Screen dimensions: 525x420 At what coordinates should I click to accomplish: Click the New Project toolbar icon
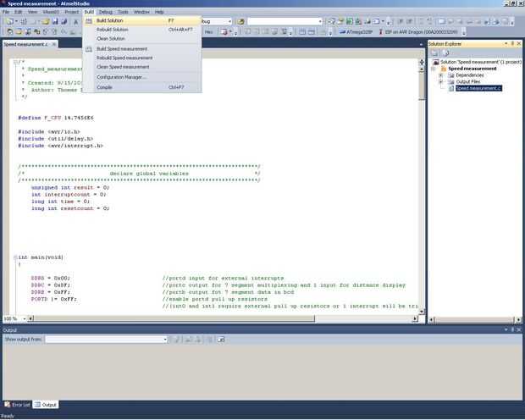pos(9,21)
